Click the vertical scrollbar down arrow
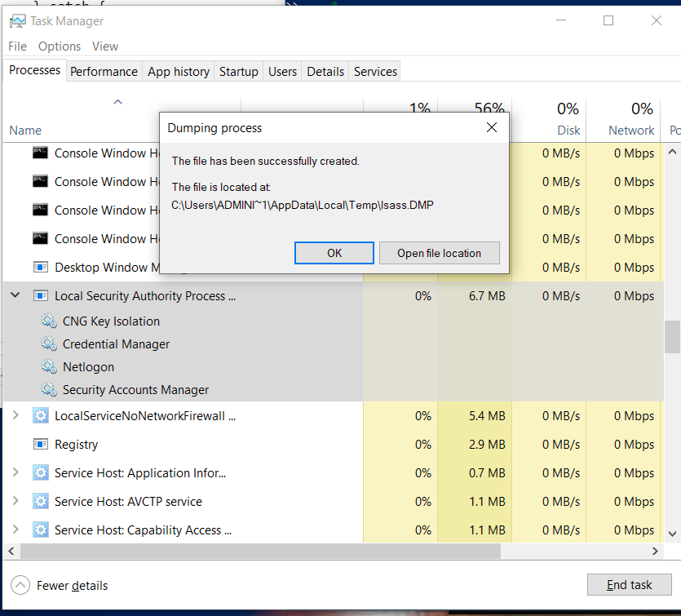This screenshot has height=616, width=681. pos(672,534)
